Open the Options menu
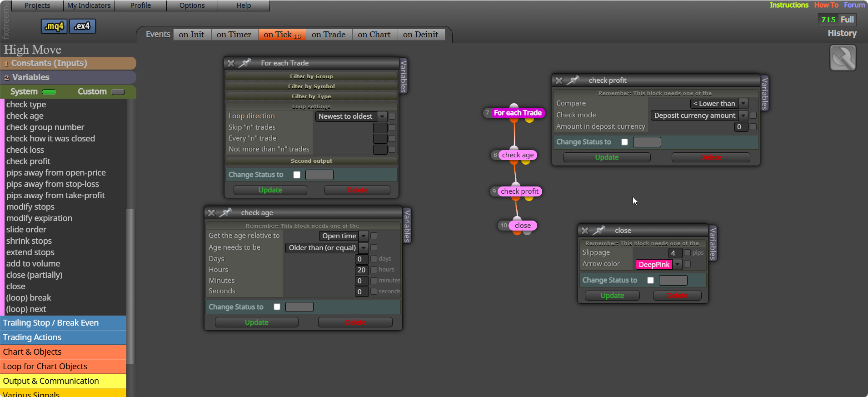This screenshot has height=397, width=868. [x=192, y=5]
